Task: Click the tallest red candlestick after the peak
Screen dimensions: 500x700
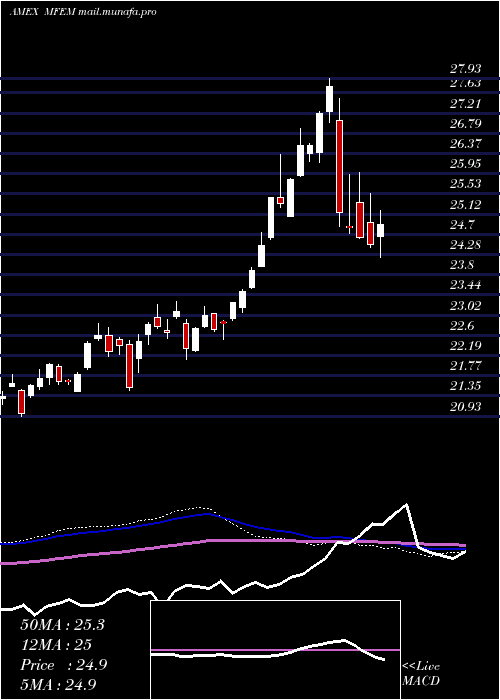Action: [x=339, y=166]
